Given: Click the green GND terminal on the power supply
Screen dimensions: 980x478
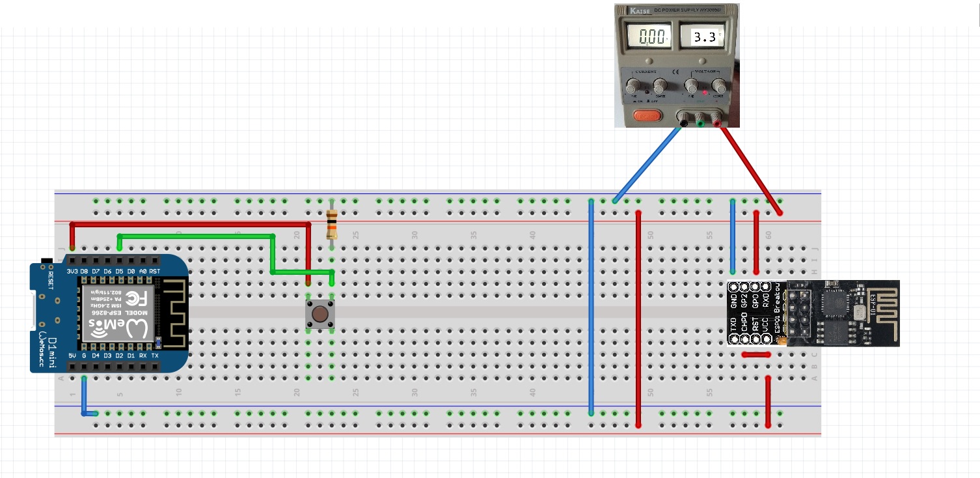Looking at the screenshot, I should pos(700,120).
